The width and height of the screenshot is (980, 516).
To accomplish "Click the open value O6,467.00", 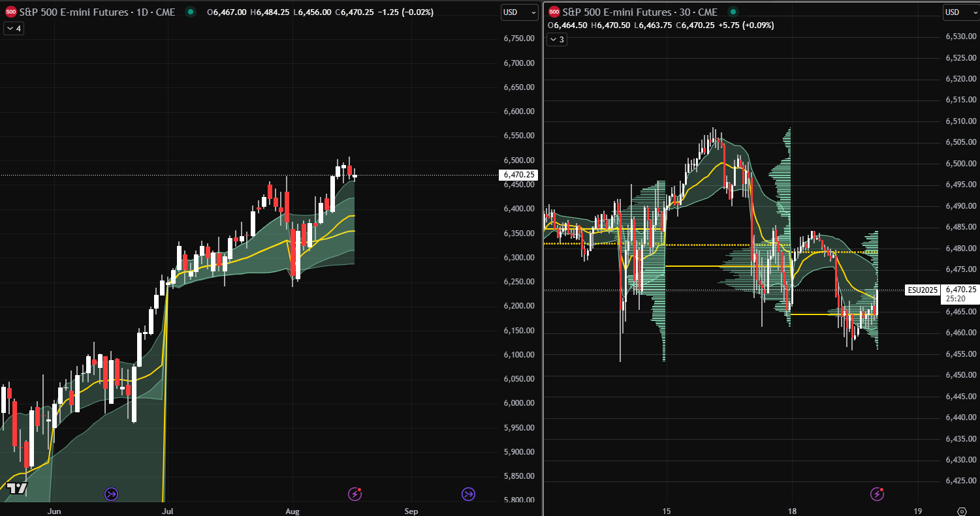I will coord(226,12).
